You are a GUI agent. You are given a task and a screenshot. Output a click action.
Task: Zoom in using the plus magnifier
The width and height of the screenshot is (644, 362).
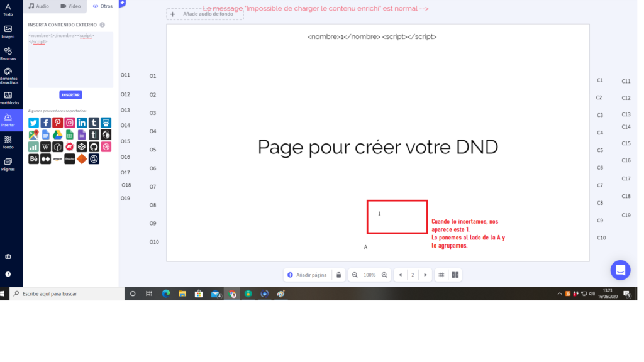click(384, 275)
